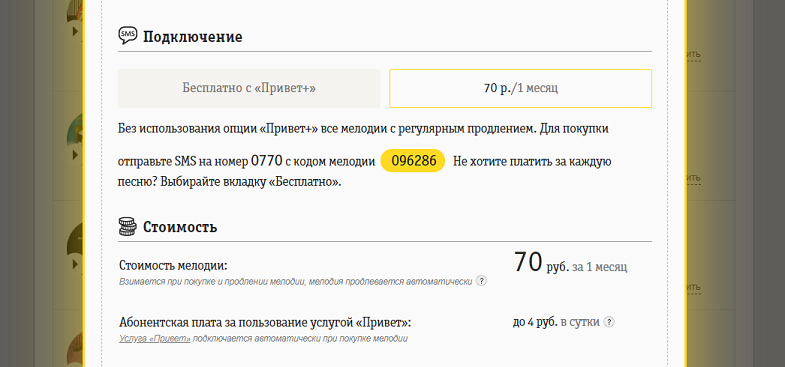The height and width of the screenshot is (367, 785).
Task: Click the third partially hidden «…ить» link
Action: click(693, 287)
